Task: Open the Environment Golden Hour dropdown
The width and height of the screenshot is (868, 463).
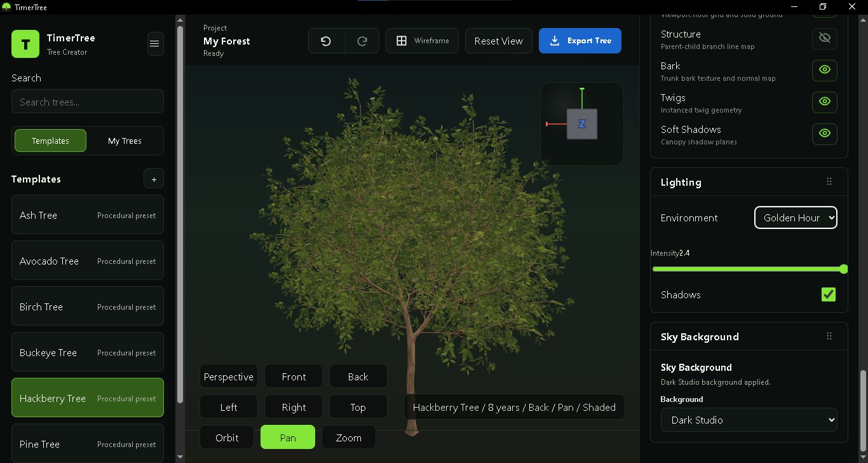Action: pyautogui.click(x=796, y=218)
